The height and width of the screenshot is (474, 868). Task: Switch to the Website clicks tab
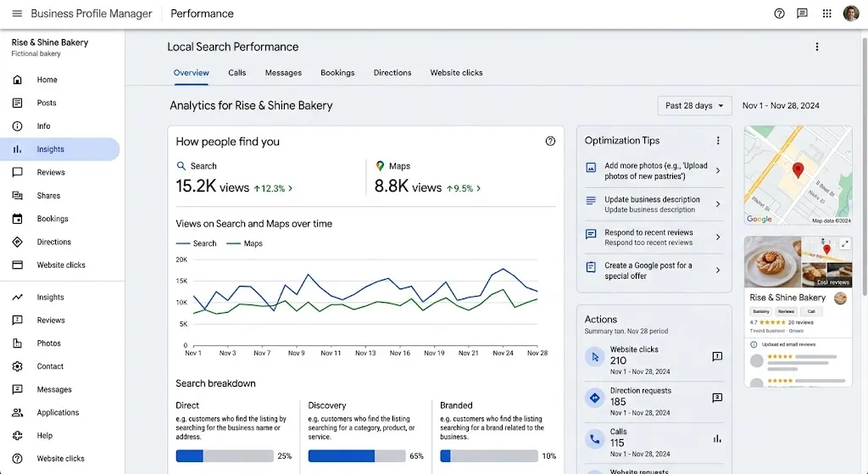tap(456, 73)
